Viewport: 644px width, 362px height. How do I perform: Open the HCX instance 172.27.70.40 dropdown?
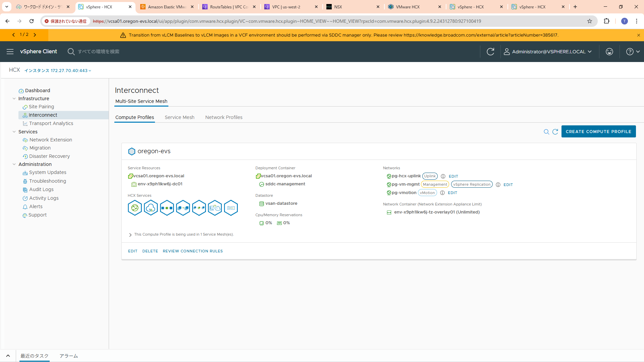coord(58,70)
